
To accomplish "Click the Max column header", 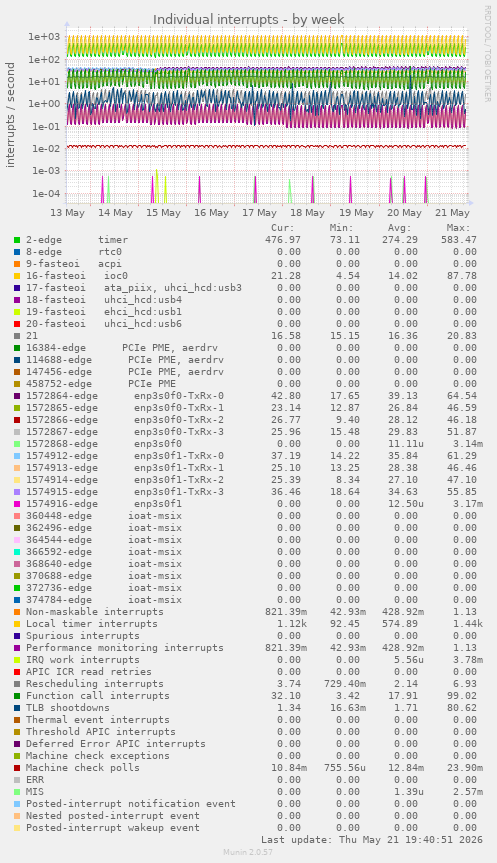I will click(x=458, y=228).
